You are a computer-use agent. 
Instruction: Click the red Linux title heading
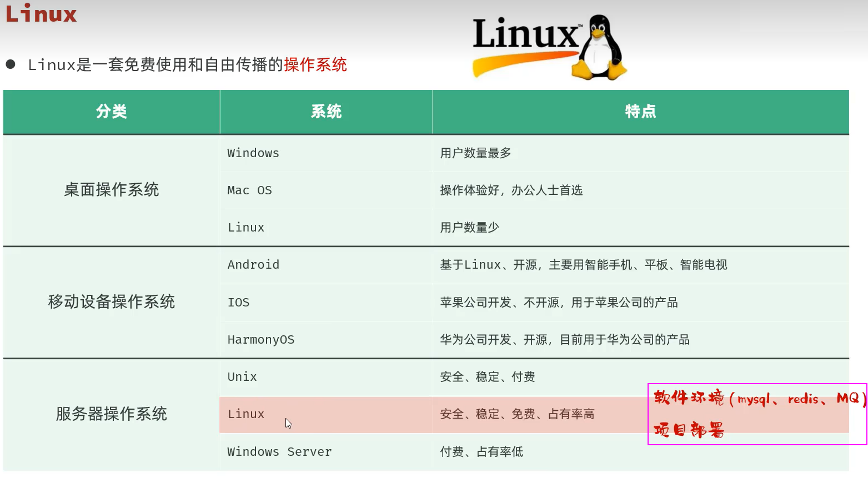[41, 14]
